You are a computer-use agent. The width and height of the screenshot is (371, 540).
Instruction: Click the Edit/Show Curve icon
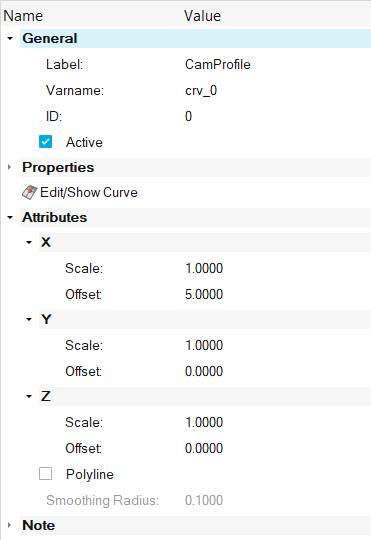pyautogui.click(x=29, y=193)
